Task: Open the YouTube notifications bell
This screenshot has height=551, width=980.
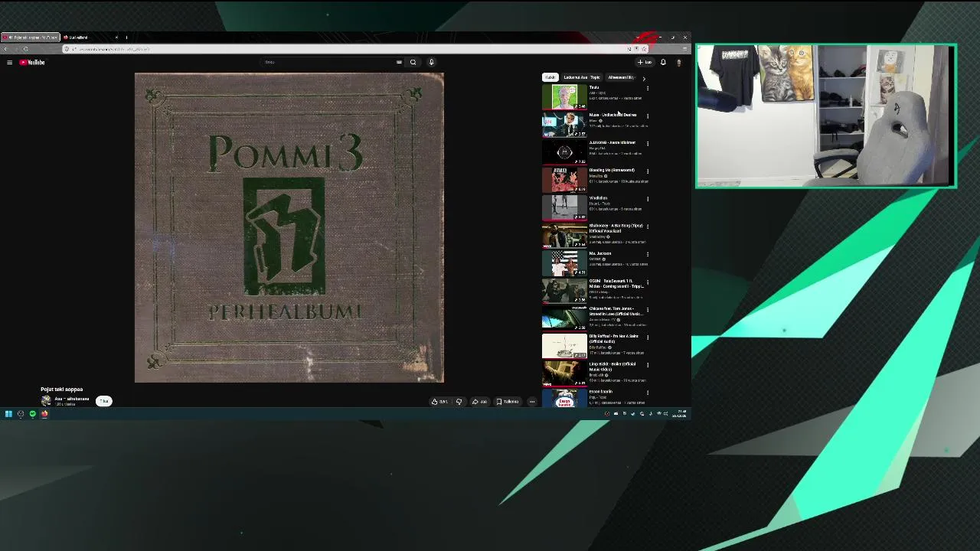Action: 663,62
